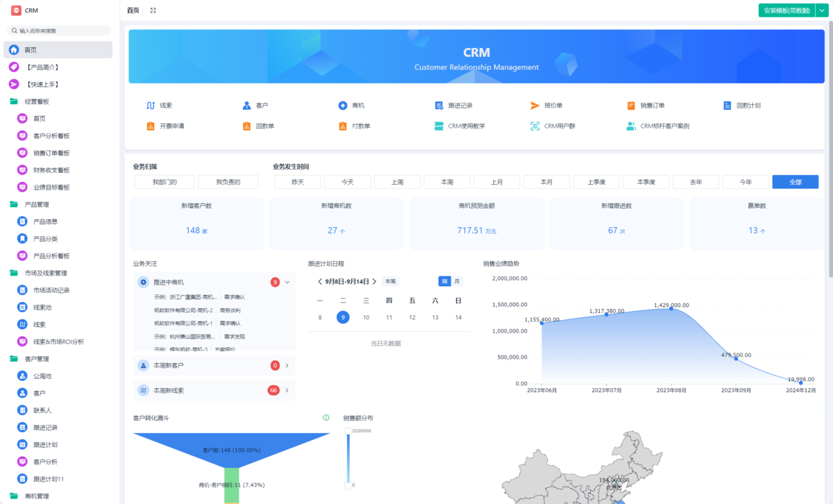
Task: Select the 今天 time filter
Action: [348, 182]
